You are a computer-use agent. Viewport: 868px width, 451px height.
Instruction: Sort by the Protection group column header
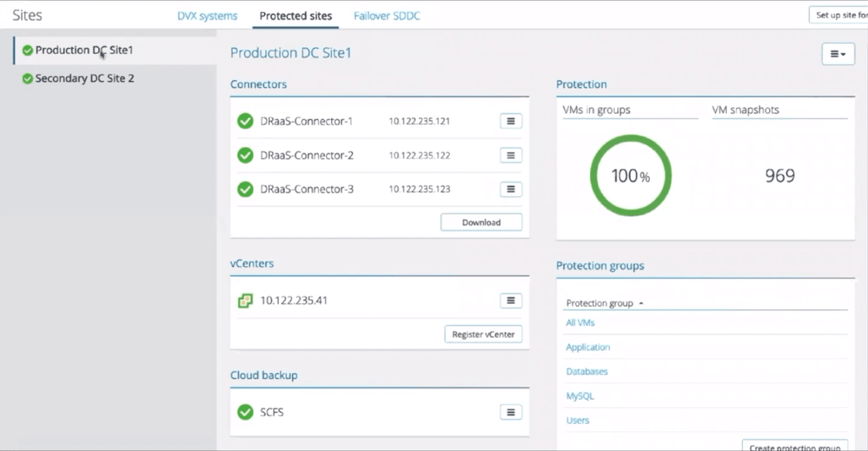pos(600,303)
